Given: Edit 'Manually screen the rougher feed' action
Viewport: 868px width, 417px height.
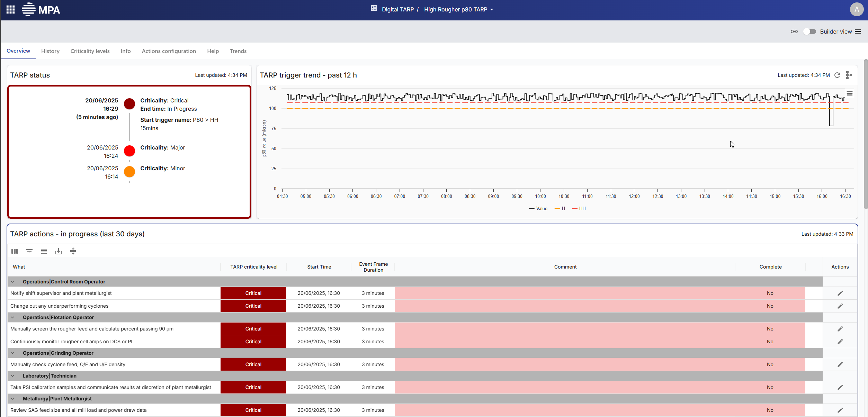Looking at the screenshot, I should [x=840, y=329].
